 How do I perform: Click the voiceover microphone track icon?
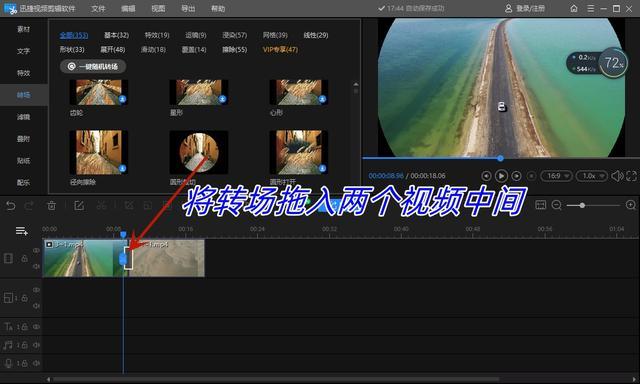(x=8, y=363)
